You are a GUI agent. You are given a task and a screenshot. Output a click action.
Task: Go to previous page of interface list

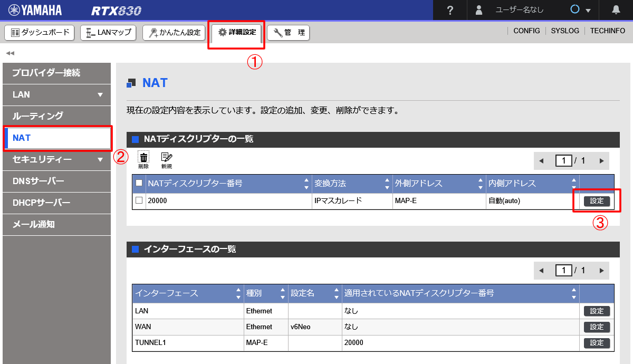(541, 270)
